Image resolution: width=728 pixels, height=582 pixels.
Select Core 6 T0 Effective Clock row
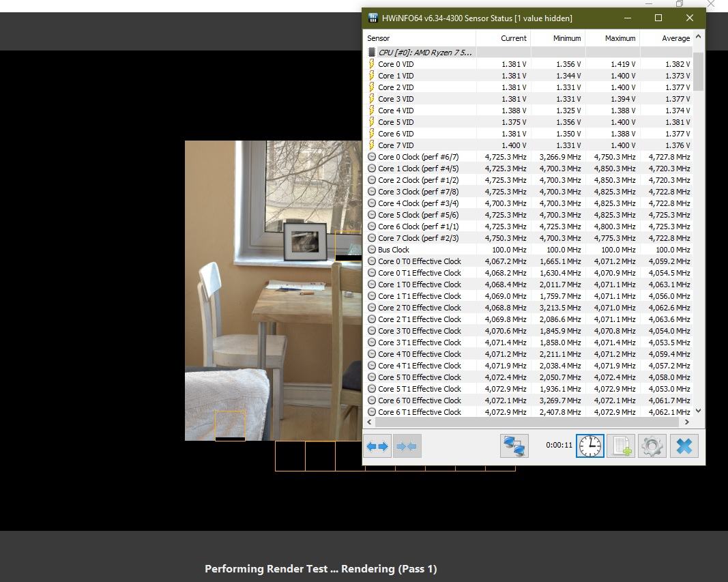[528, 401]
